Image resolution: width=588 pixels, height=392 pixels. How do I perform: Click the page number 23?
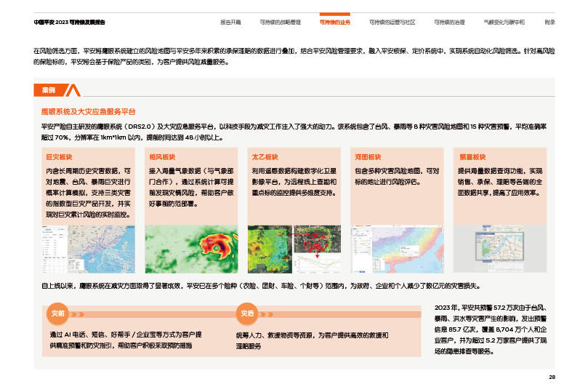552,377
